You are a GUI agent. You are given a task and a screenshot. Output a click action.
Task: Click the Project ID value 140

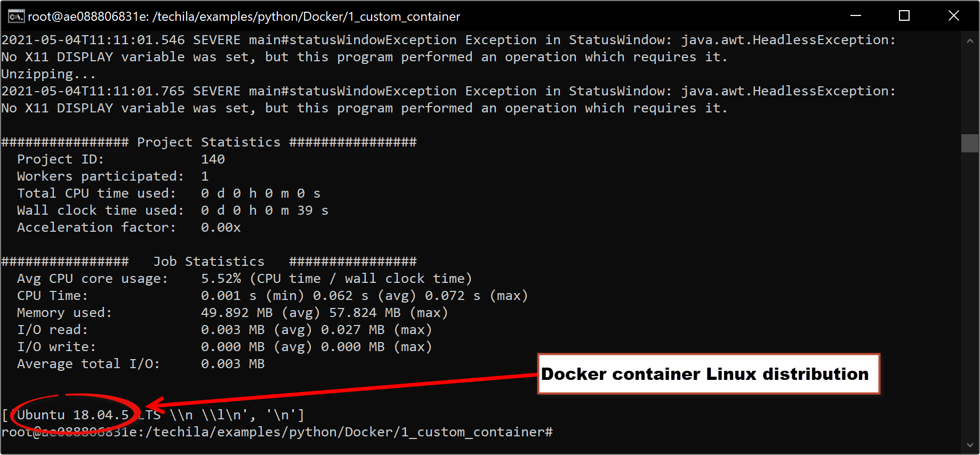click(x=213, y=159)
